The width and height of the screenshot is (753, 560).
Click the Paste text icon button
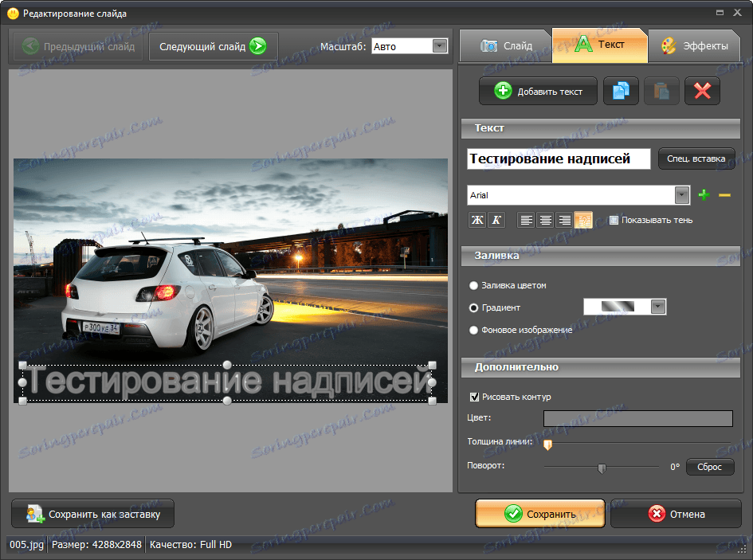pyautogui.click(x=661, y=91)
